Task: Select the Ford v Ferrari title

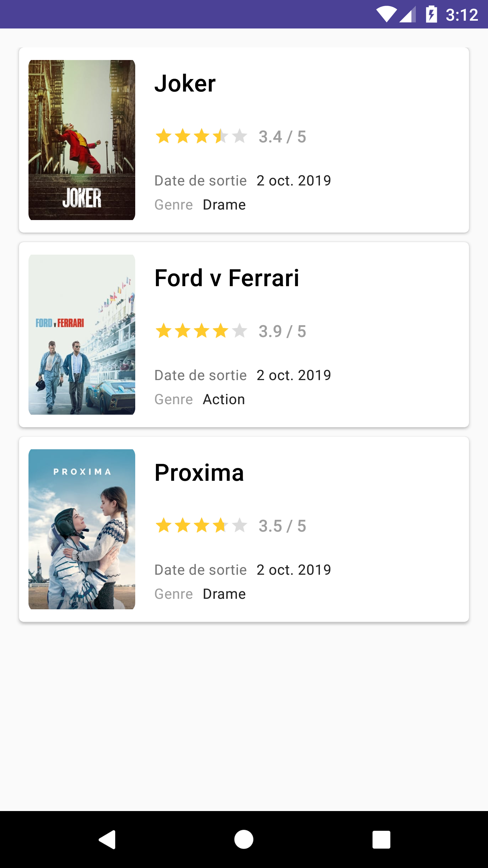Action: click(x=227, y=278)
